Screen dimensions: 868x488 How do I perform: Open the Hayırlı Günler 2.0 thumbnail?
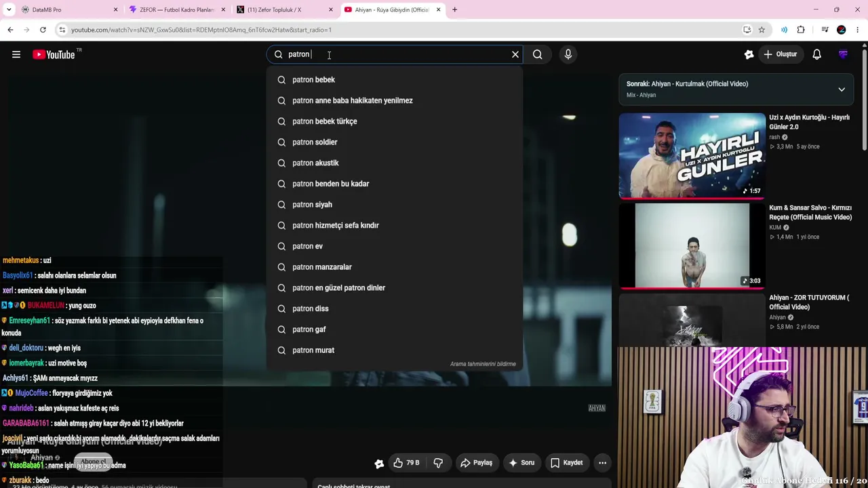[x=692, y=156]
